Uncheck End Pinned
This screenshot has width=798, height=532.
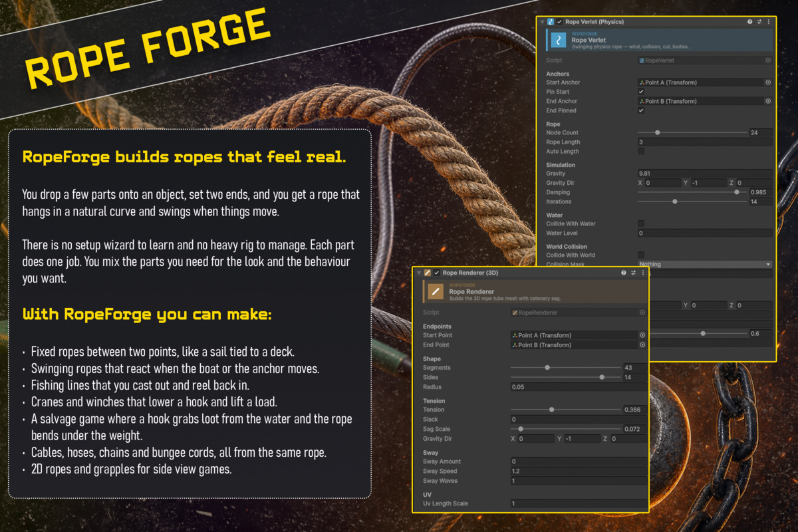pos(641,110)
